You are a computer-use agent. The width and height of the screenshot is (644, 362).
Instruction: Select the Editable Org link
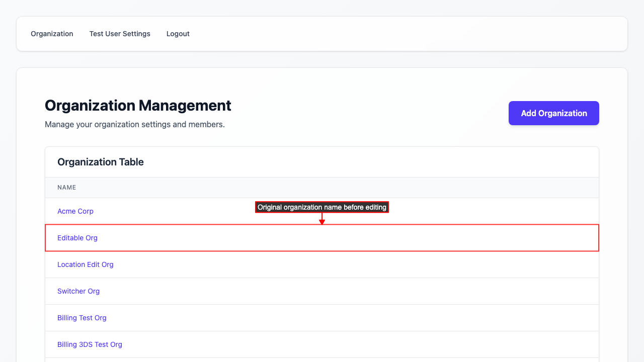tap(77, 238)
